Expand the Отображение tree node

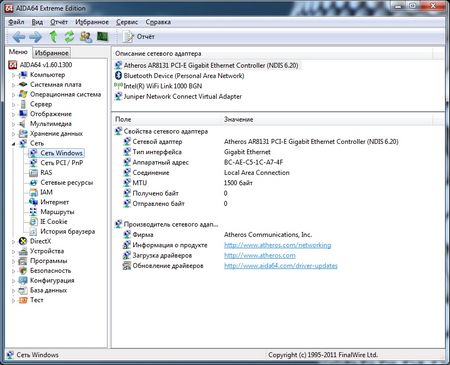[13, 114]
